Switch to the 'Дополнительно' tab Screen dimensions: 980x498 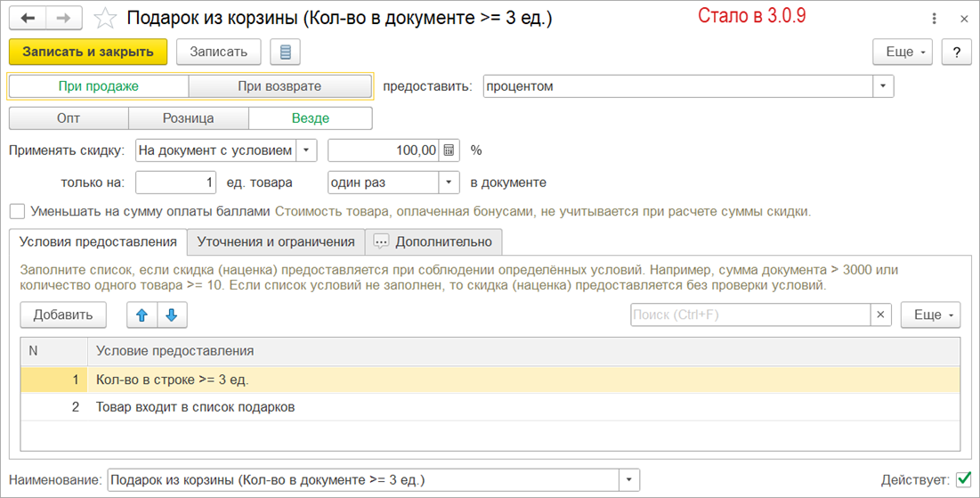(434, 241)
